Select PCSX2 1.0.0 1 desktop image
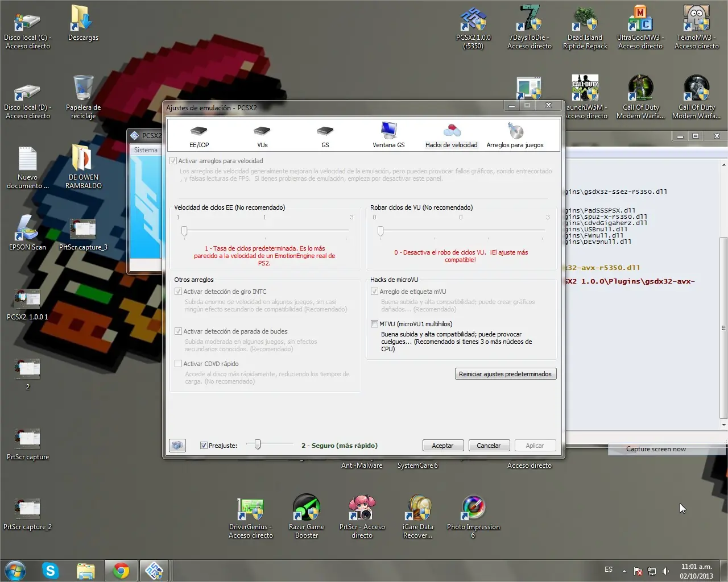 point(27,305)
